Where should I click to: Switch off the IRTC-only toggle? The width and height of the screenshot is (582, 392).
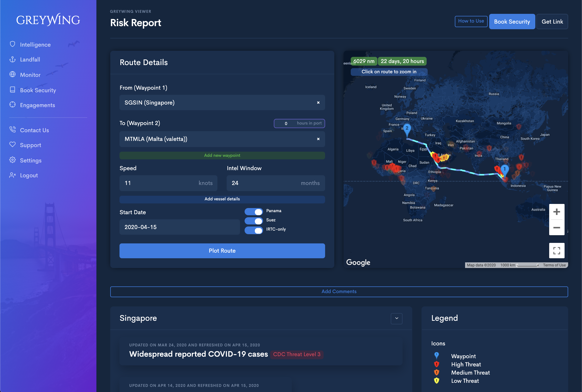pyautogui.click(x=254, y=230)
